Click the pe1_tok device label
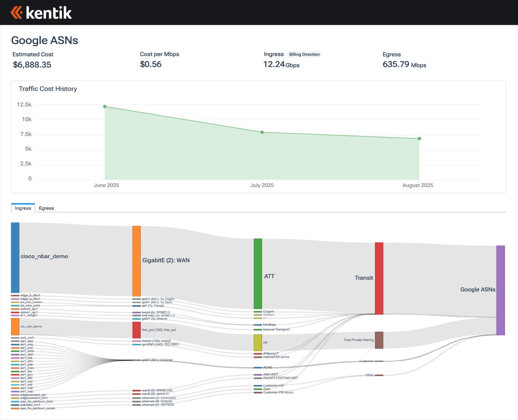The width and height of the screenshot is (518, 420). [26, 358]
